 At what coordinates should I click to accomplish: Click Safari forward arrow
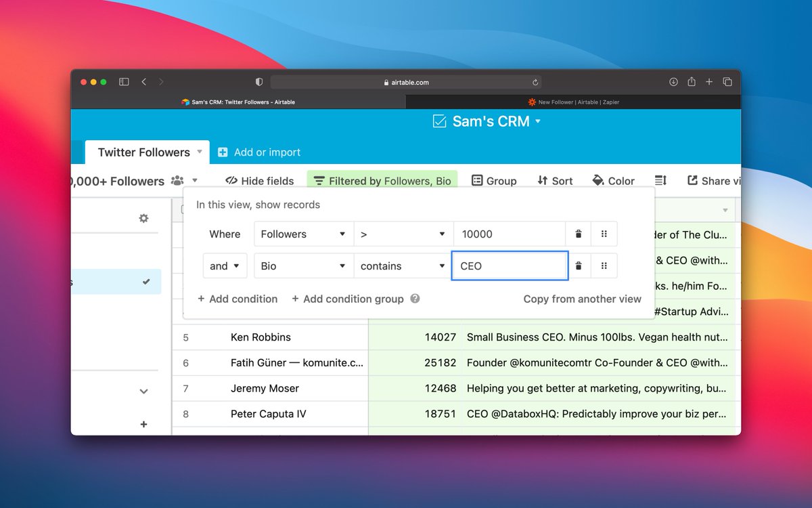pyautogui.click(x=161, y=82)
